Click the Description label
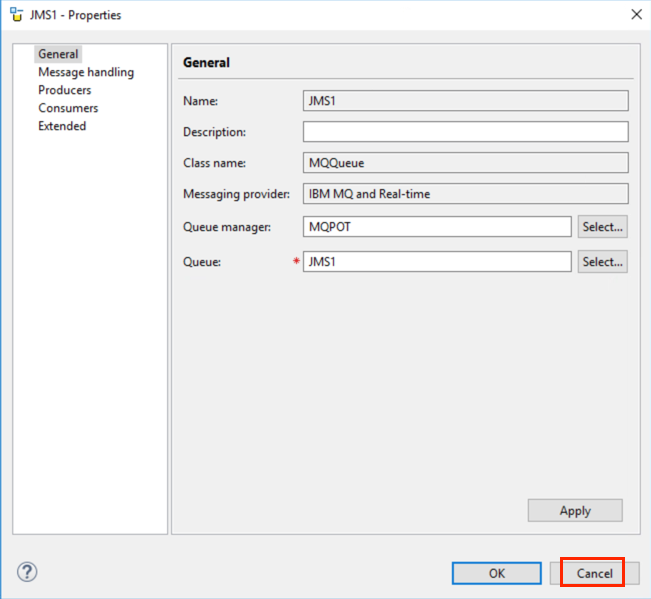 pyautogui.click(x=214, y=132)
